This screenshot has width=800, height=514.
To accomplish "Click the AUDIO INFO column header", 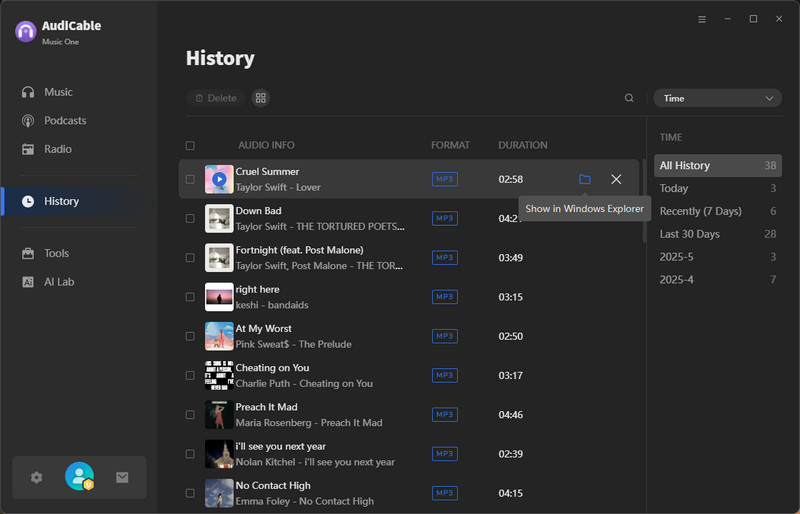I will click(x=266, y=145).
